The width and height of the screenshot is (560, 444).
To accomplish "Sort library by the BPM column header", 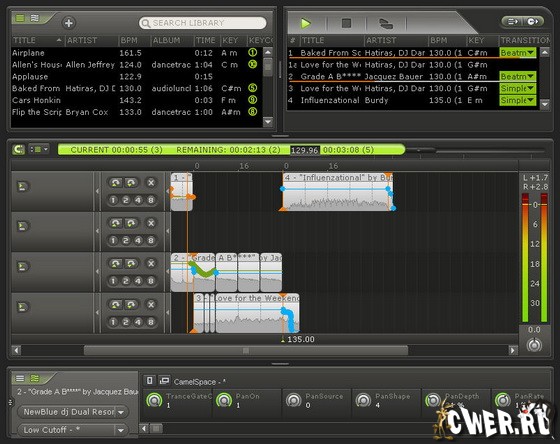I will 134,40.
